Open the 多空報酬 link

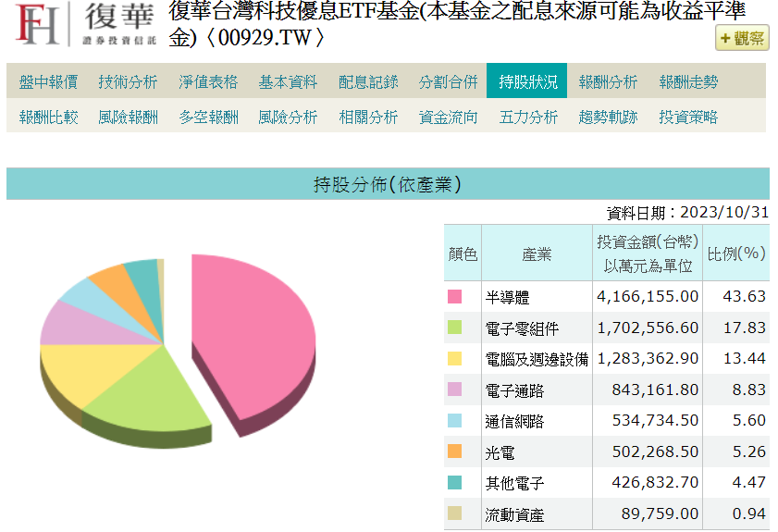point(208,117)
